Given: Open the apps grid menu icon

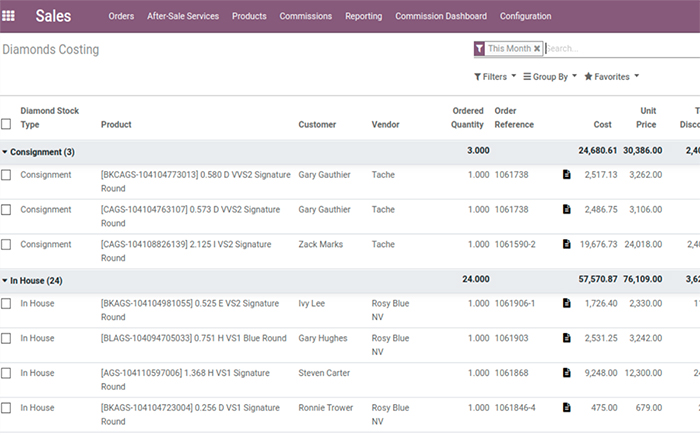Looking at the screenshot, I should pyautogui.click(x=11, y=16).
